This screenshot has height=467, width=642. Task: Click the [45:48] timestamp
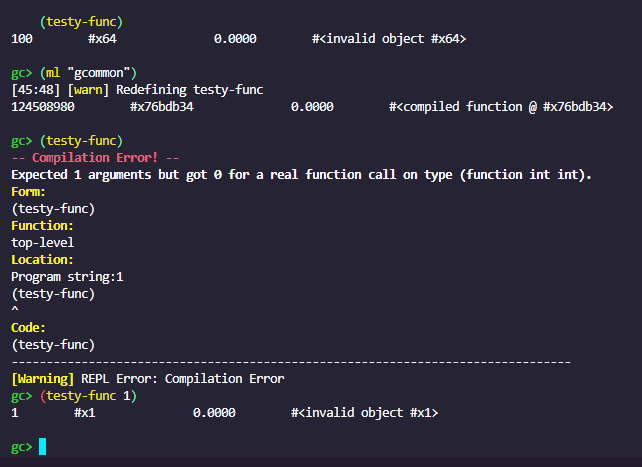point(32,90)
